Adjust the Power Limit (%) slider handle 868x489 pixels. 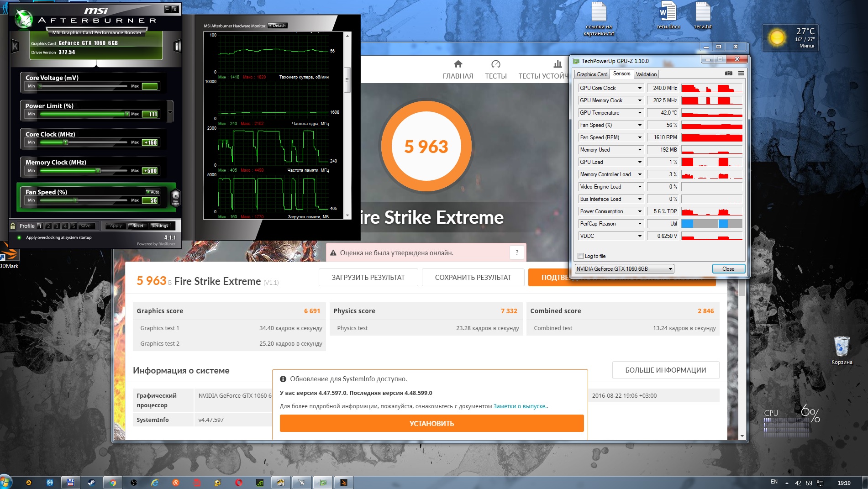point(127,114)
